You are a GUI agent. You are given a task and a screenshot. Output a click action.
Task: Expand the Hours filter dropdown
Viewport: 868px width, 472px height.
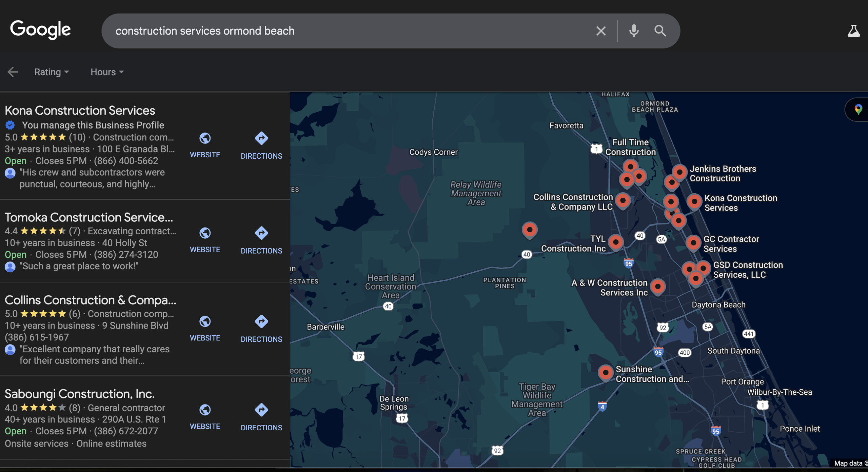(107, 72)
